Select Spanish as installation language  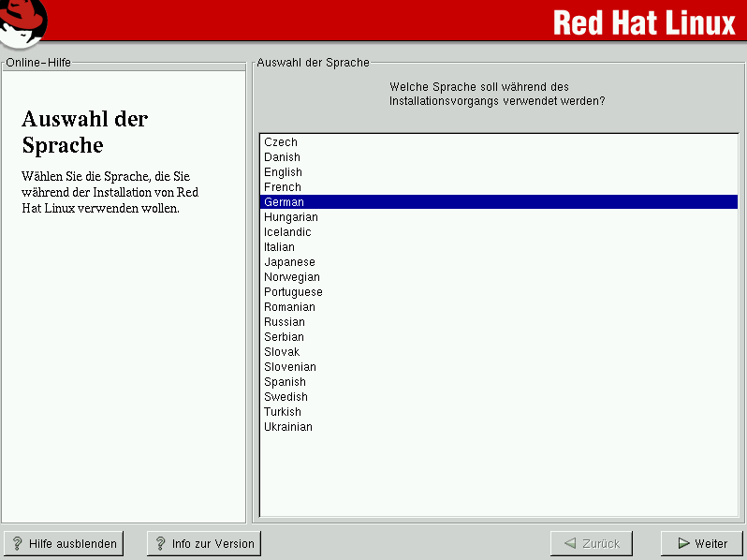(285, 382)
